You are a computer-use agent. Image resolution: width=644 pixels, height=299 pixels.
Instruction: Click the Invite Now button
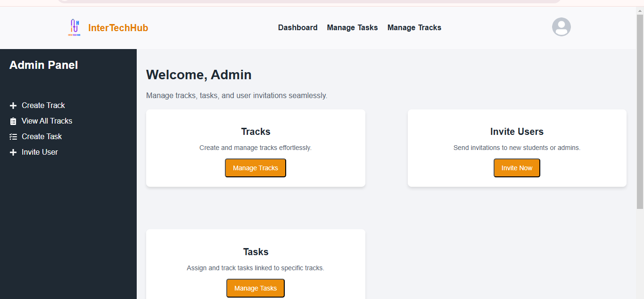[x=517, y=168]
